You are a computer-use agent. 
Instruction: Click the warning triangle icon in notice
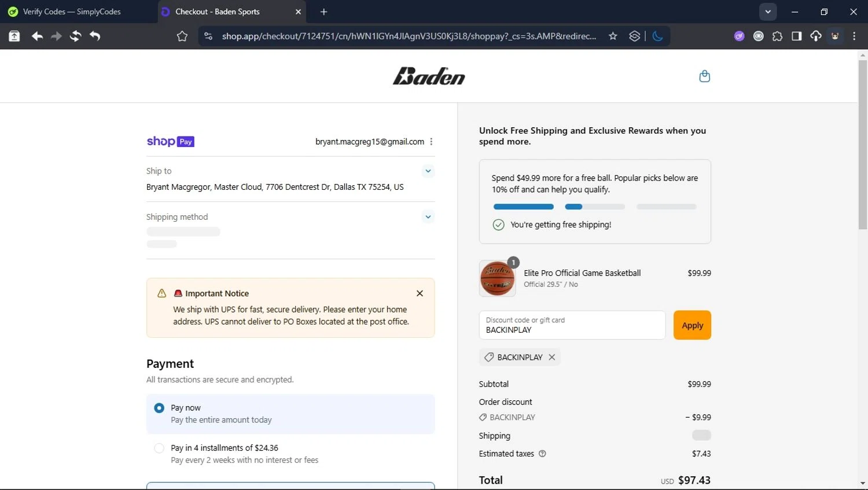point(162,293)
